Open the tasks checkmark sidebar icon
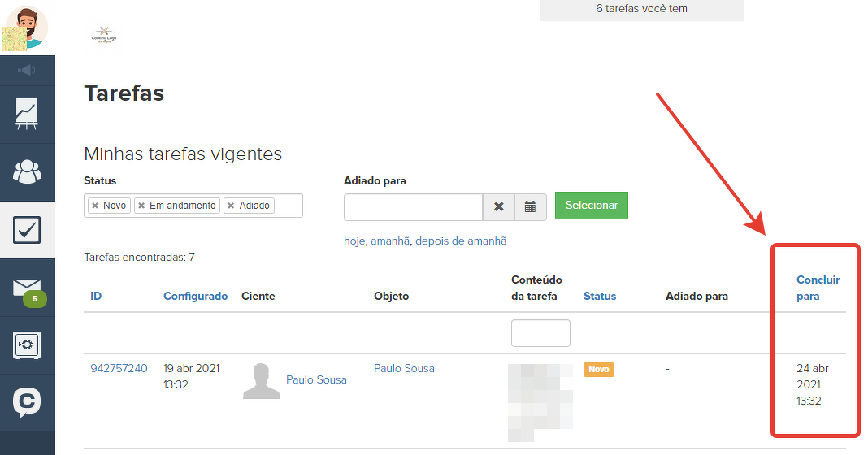 [x=27, y=230]
